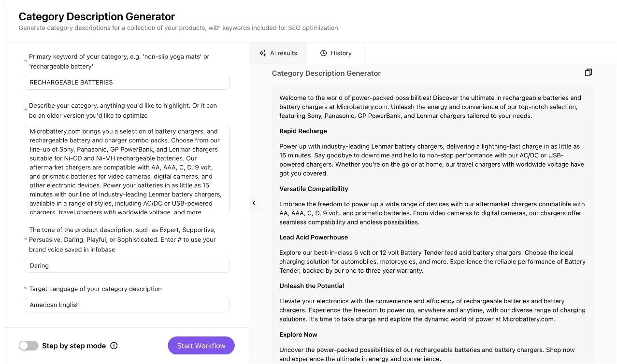617x364 pixels.
Task: Click the Lead Acid Powerhouse heading
Action: tap(314, 238)
